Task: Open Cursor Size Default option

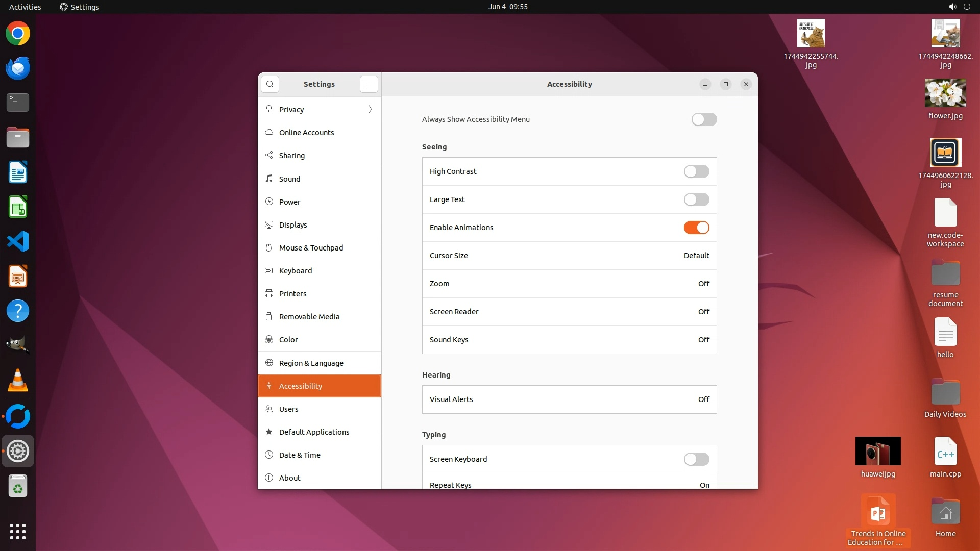Action: click(x=696, y=256)
